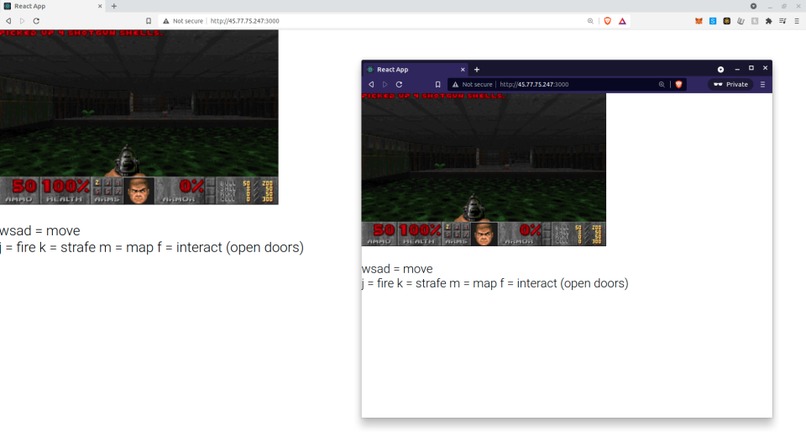The width and height of the screenshot is (806, 437).
Task: Open new tab in main window
Action: pyautogui.click(x=114, y=6)
